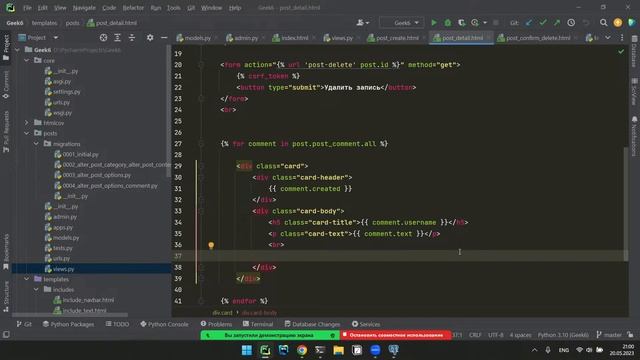
Task: Update project with Git blue arrow
Action: pyautogui.click(x=529, y=23)
